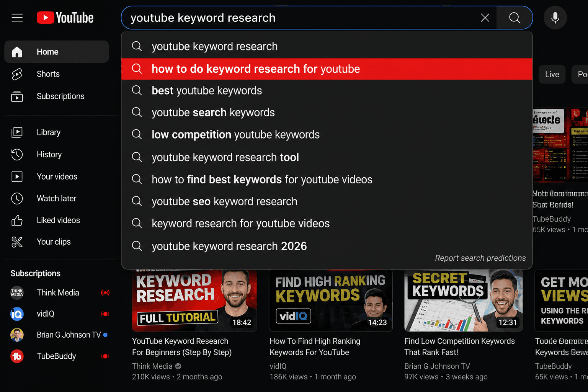The image size is (588, 392).
Task: Pick suggestion 'best youtube keywords'
Action: pyautogui.click(x=327, y=91)
